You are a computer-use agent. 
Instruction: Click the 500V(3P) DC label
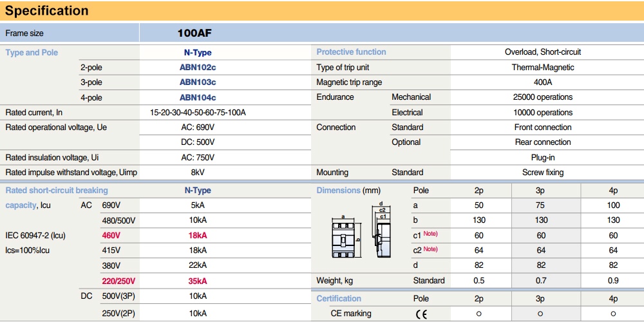118,296
